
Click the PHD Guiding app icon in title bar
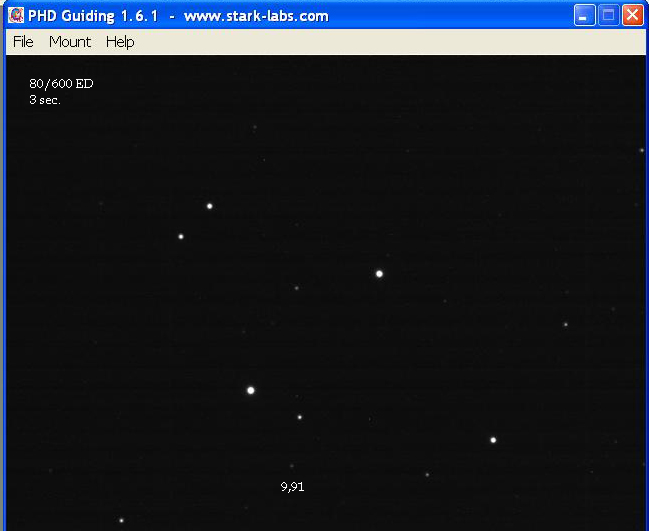pyautogui.click(x=16, y=16)
